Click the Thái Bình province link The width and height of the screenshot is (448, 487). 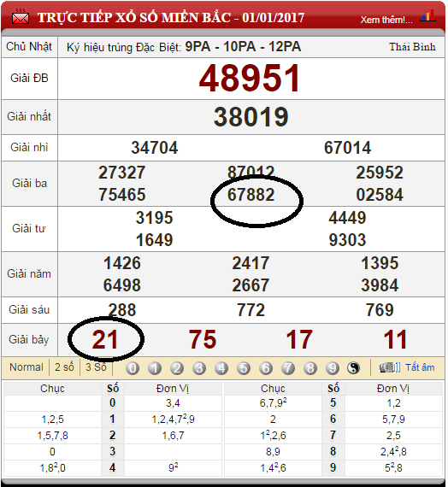click(412, 47)
